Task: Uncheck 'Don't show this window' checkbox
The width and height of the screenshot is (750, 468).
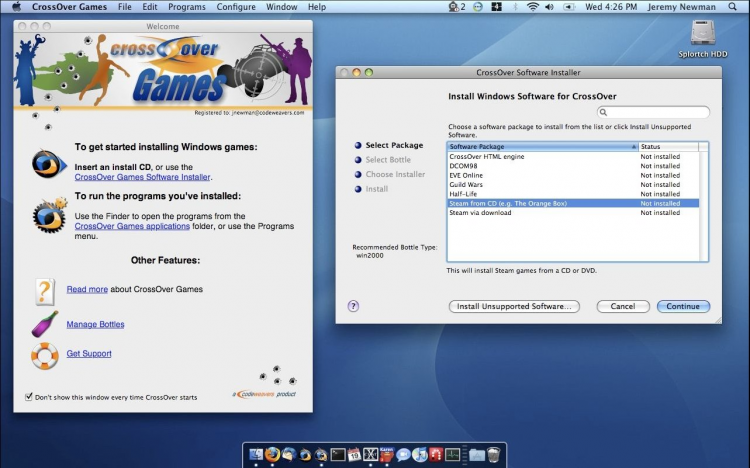Action: [x=28, y=396]
